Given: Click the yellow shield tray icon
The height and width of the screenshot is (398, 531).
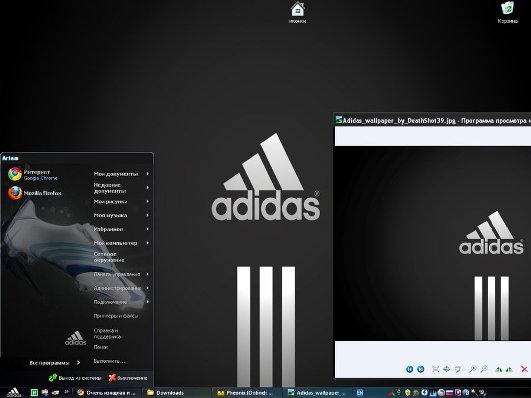Looking at the screenshot, I should (408, 393).
